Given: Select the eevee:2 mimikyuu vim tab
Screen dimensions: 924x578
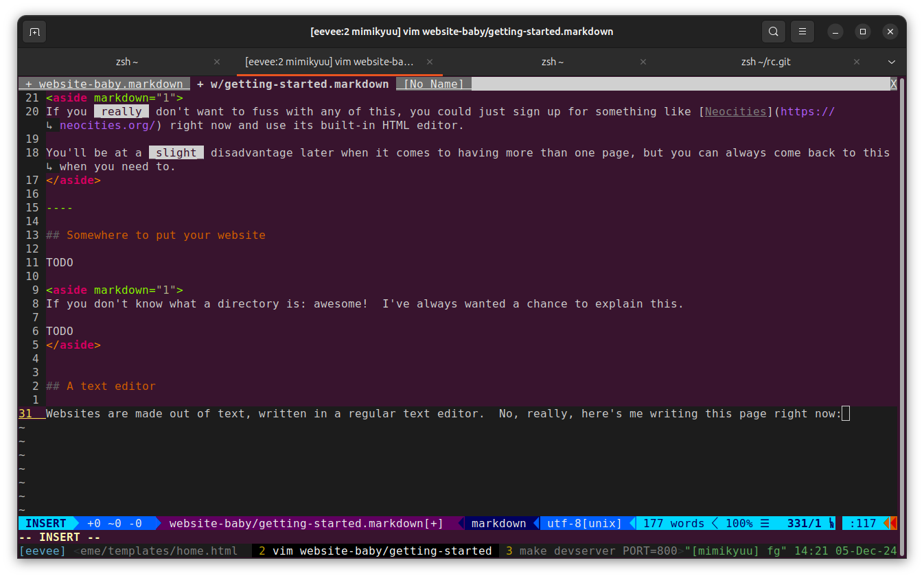Looking at the screenshot, I should coord(330,62).
